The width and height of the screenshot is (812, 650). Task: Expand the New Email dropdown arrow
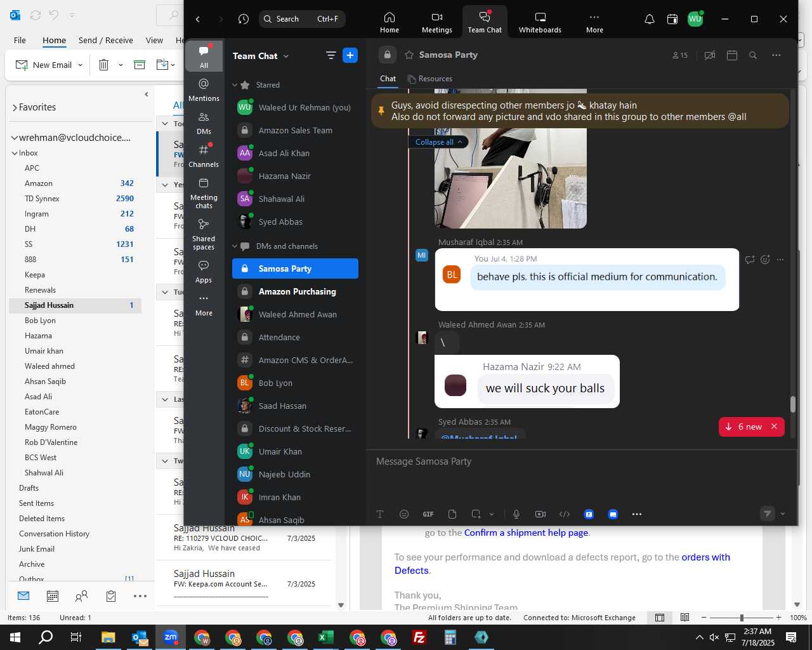point(80,65)
